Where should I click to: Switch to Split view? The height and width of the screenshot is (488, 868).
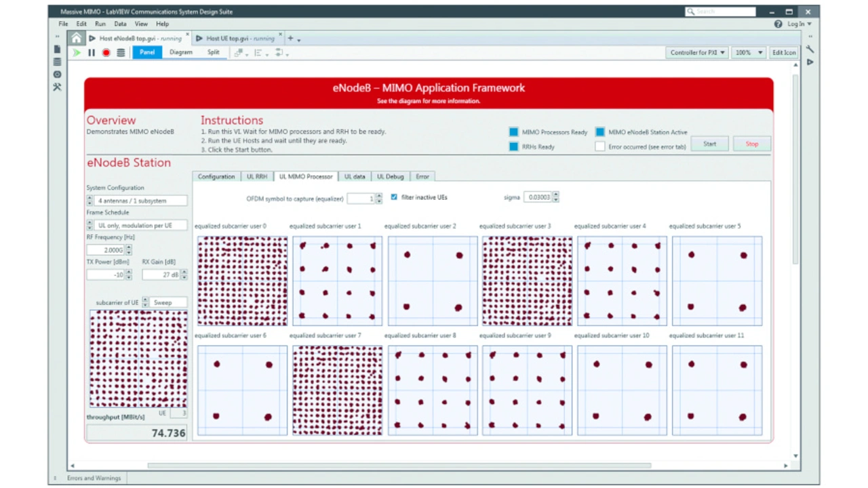(213, 52)
